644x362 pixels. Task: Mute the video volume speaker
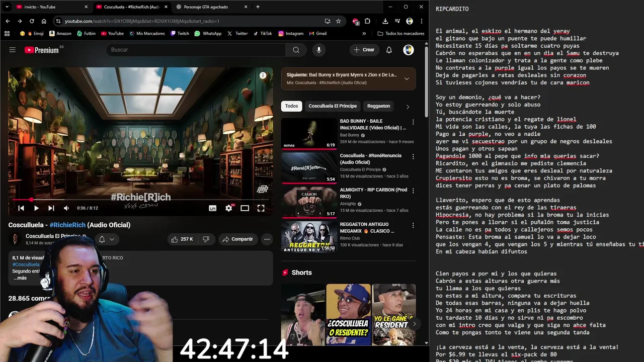point(66,208)
